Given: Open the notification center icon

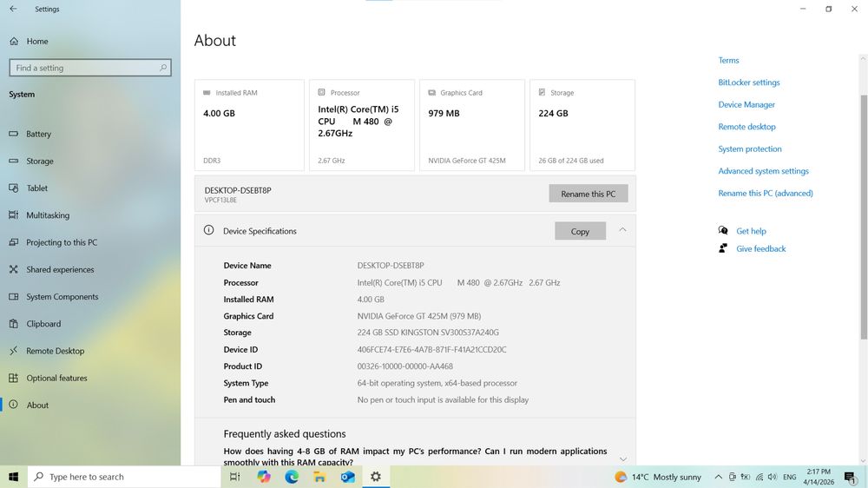Looking at the screenshot, I should [x=850, y=477].
